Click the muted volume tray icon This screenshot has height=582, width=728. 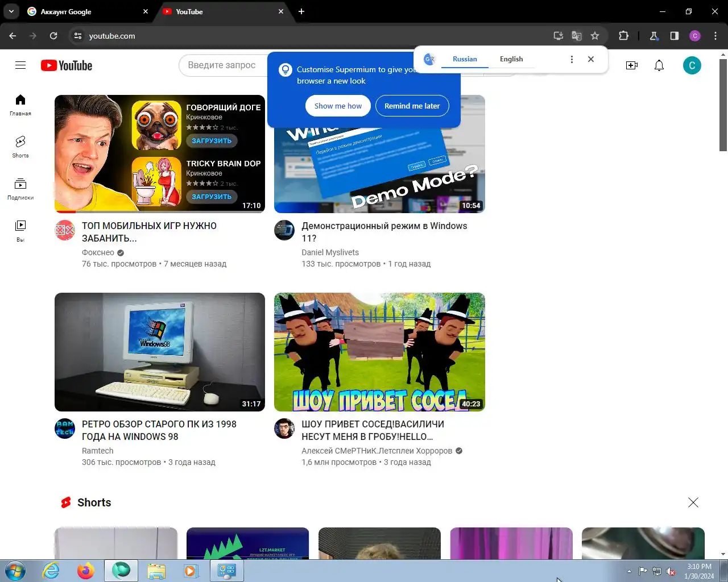click(x=671, y=571)
